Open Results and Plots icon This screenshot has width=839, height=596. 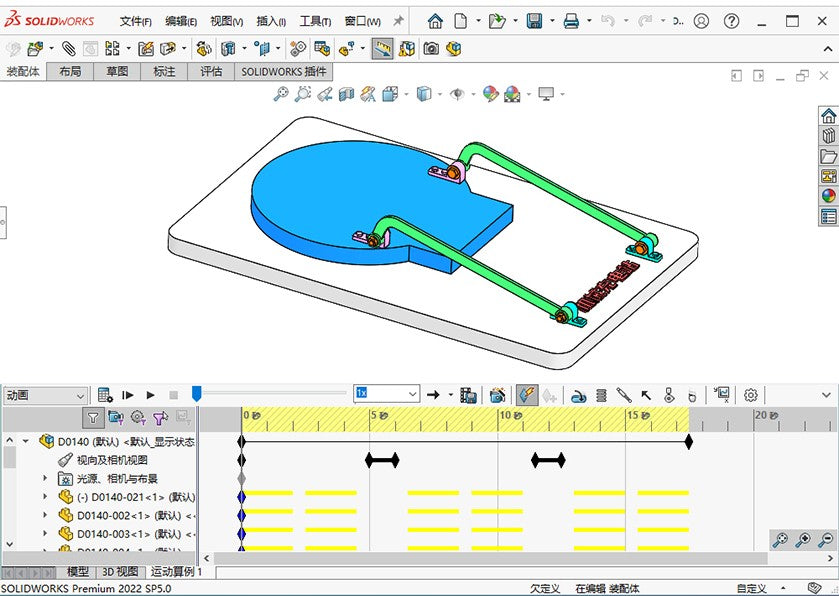click(x=722, y=395)
